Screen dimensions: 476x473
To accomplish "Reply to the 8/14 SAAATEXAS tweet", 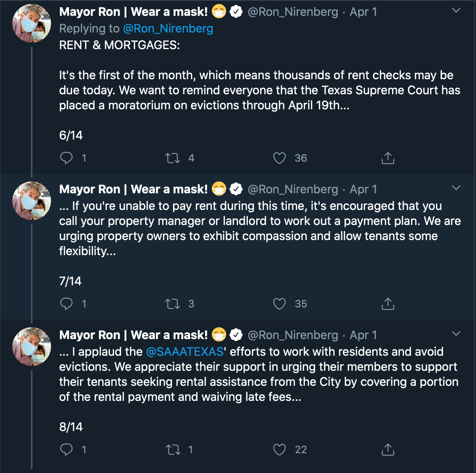I will [67, 450].
